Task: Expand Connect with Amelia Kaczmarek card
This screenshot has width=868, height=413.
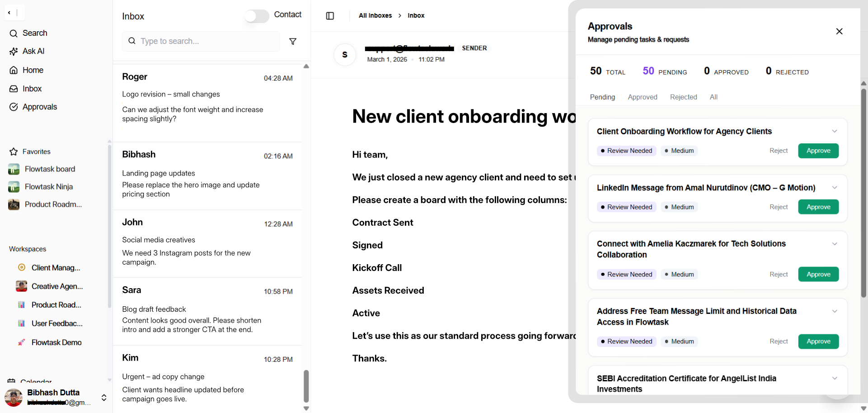Action: (835, 244)
